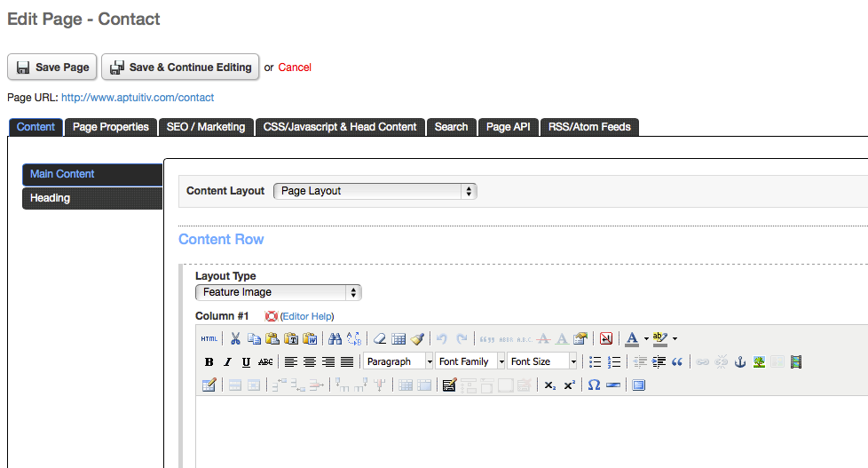Image resolution: width=868 pixels, height=468 pixels.
Task: Open the text color dropdown arrow
Action: 646,339
